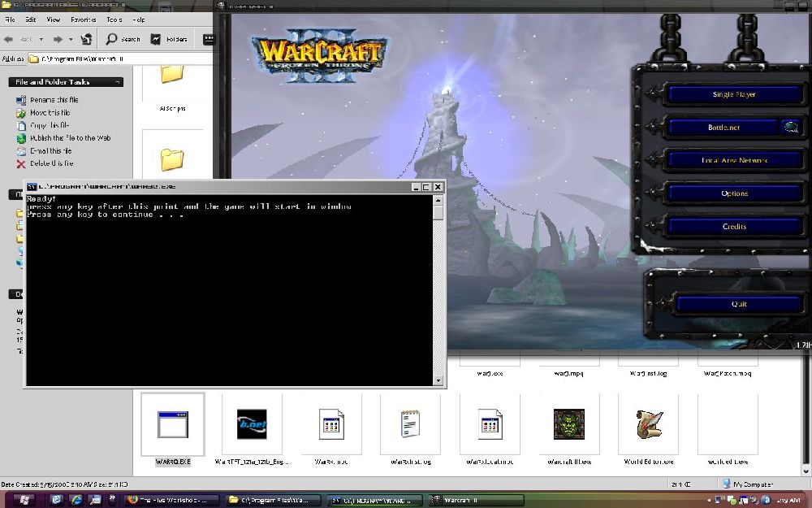Click Move this file link
Screen dimensions: 812x508
50,112
